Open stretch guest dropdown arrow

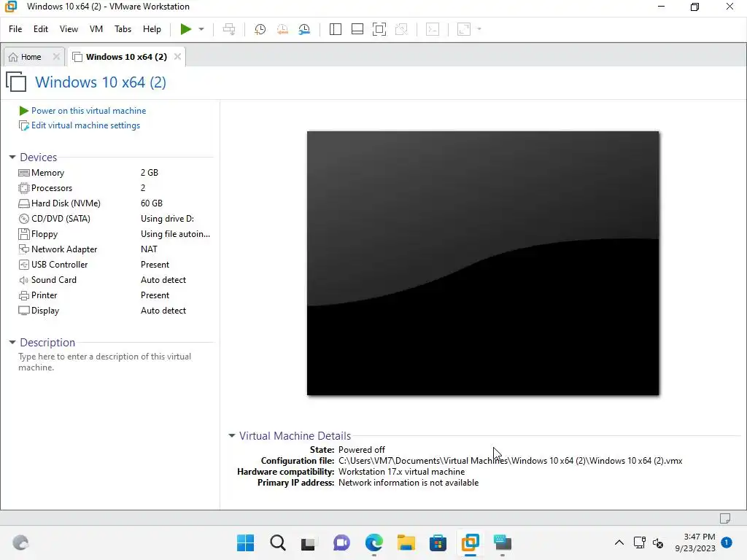click(x=479, y=29)
